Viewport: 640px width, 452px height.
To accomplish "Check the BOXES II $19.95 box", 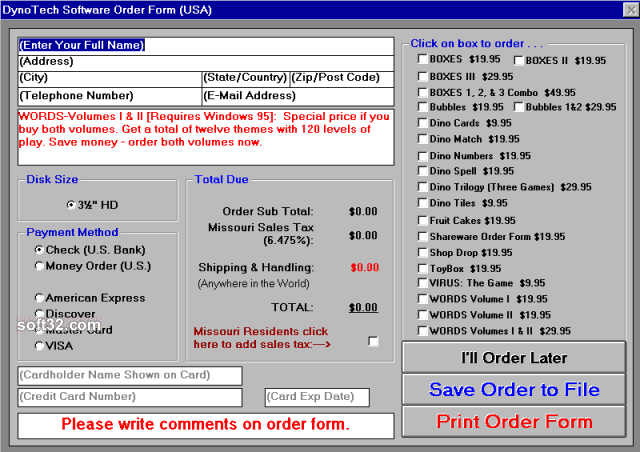I will pos(518,61).
